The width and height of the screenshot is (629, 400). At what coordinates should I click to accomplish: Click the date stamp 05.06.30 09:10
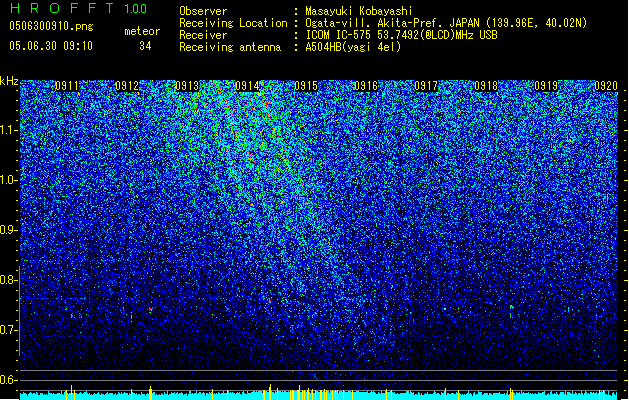[51, 46]
